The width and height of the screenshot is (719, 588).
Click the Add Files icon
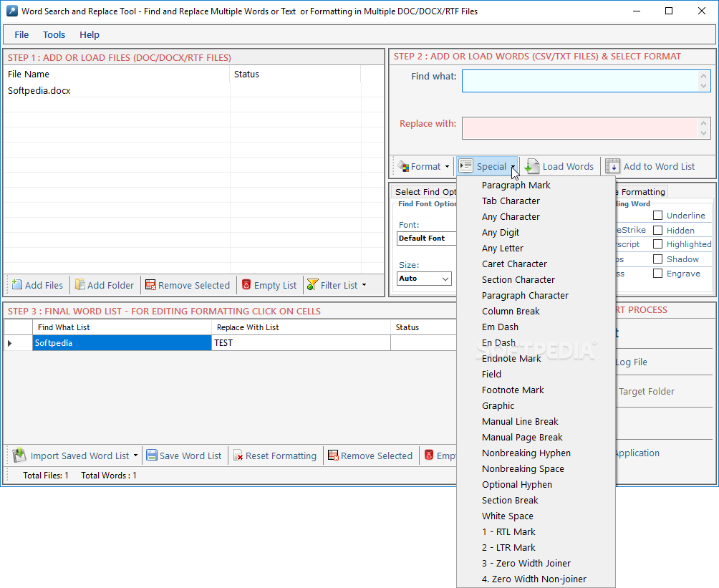pyautogui.click(x=17, y=285)
